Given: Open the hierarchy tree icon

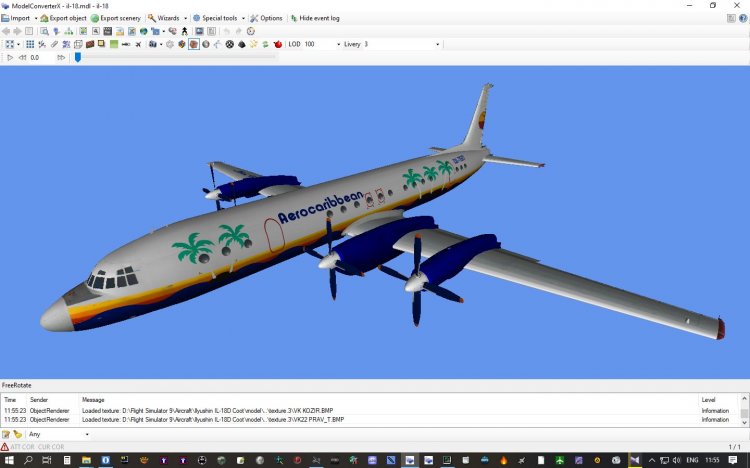Looking at the screenshot, I should (69, 31).
